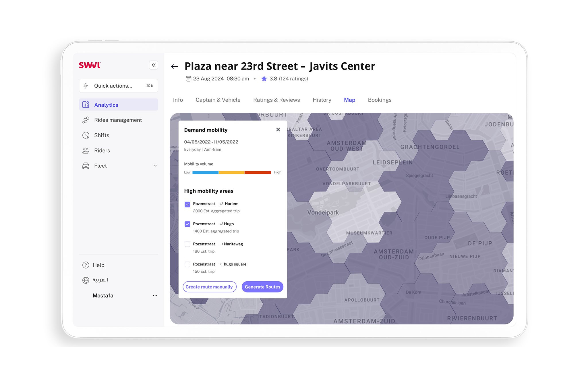This screenshot has width=588, height=379.
Task: Click the 150 Est. trip text
Action: tap(204, 271)
